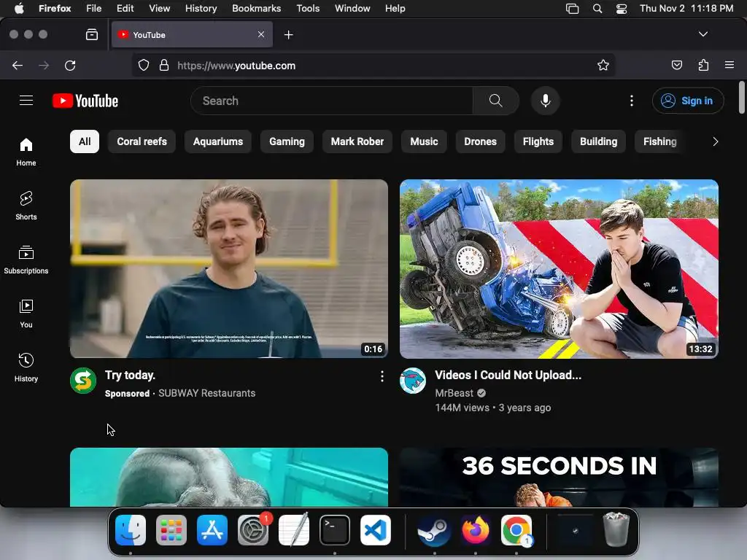Screen dimensions: 747x560
Task: Reload the page in Firefox
Action: click(x=70, y=65)
